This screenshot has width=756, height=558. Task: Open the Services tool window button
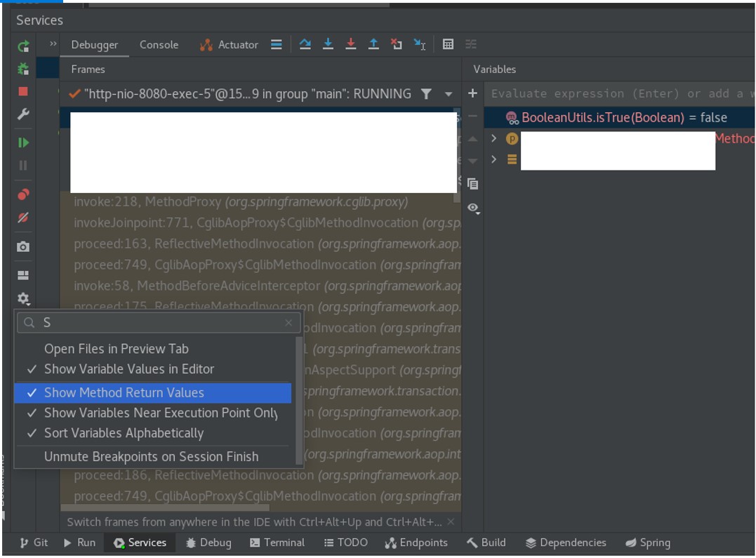(140, 543)
